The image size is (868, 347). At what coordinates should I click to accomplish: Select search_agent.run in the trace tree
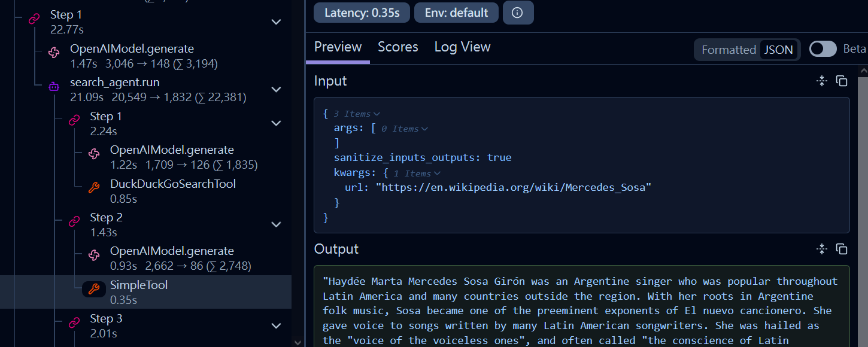145,89
